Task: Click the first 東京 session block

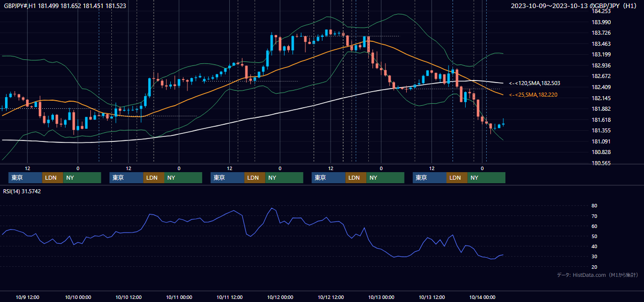Action: click(25, 178)
